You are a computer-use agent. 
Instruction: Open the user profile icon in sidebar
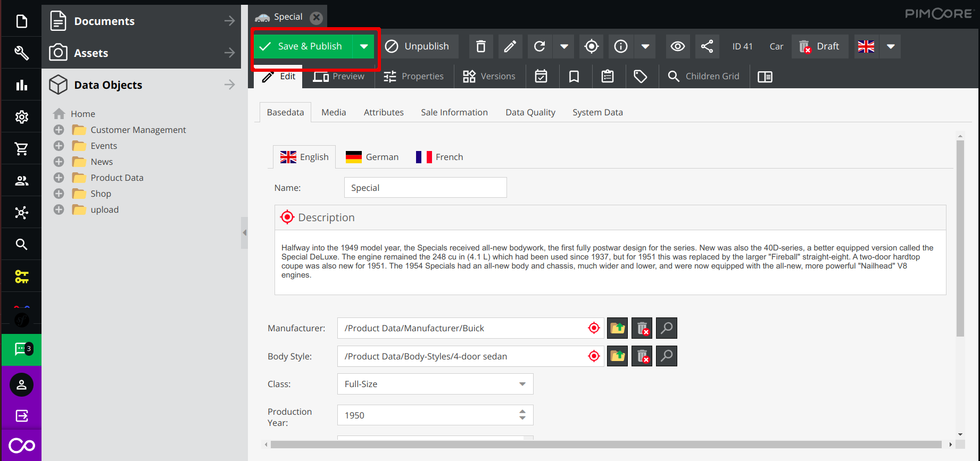point(21,385)
